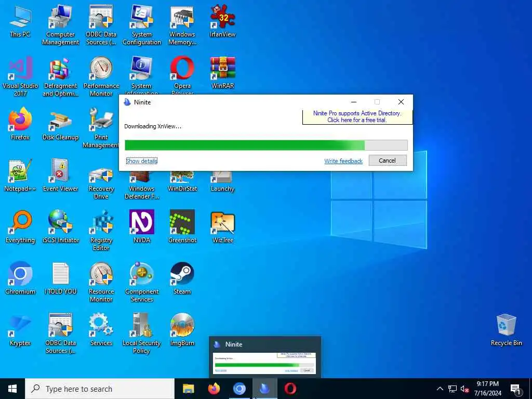
Task: Click Ninite Pro free trial banner
Action: (x=357, y=116)
